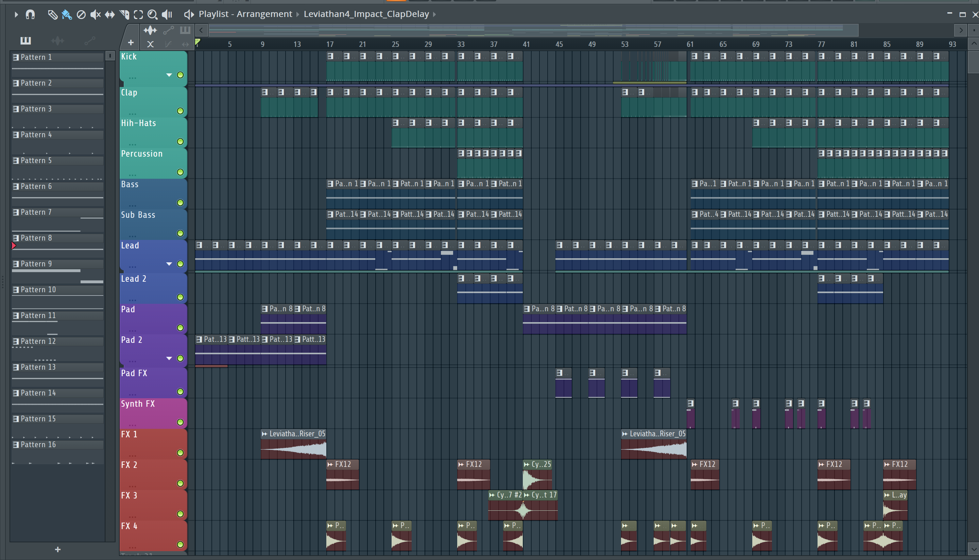Click the FX 3 track name
This screenshot has width=979, height=560.
coord(129,495)
